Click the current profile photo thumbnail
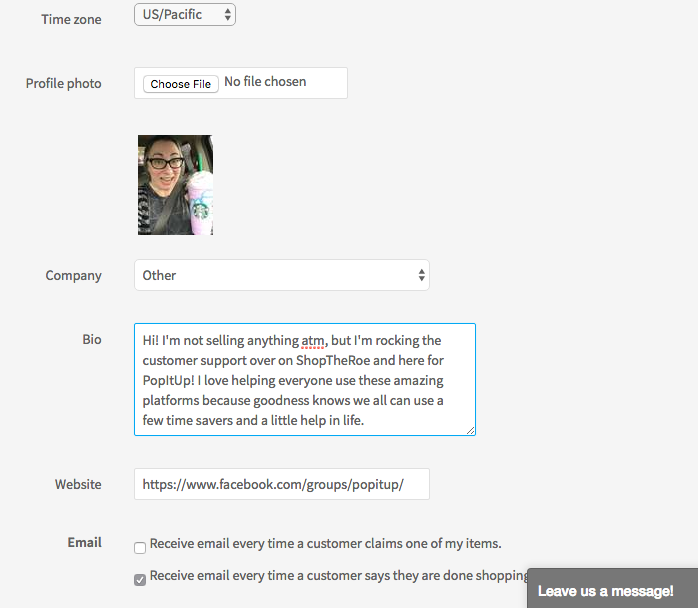 click(175, 185)
